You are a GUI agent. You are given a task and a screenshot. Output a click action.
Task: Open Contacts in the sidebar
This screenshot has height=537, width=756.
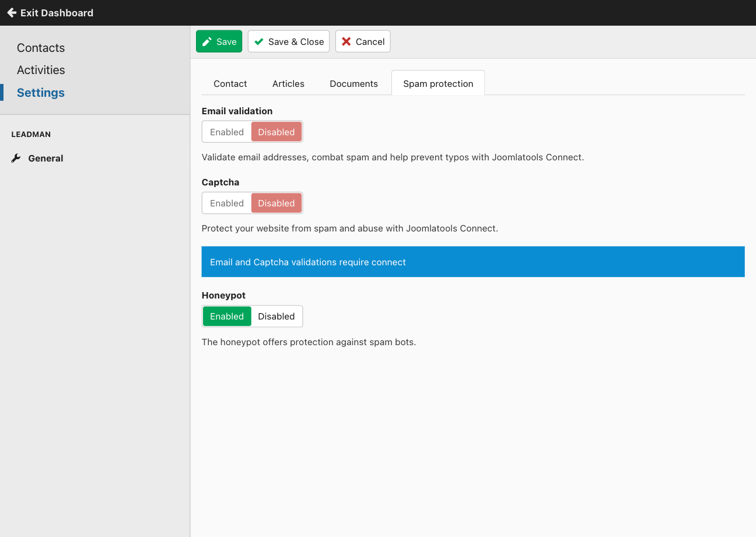41,48
